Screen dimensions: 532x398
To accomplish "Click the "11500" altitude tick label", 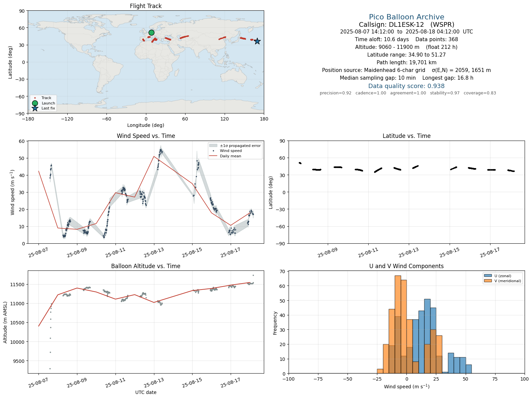I will pyautogui.click(x=17, y=285).
